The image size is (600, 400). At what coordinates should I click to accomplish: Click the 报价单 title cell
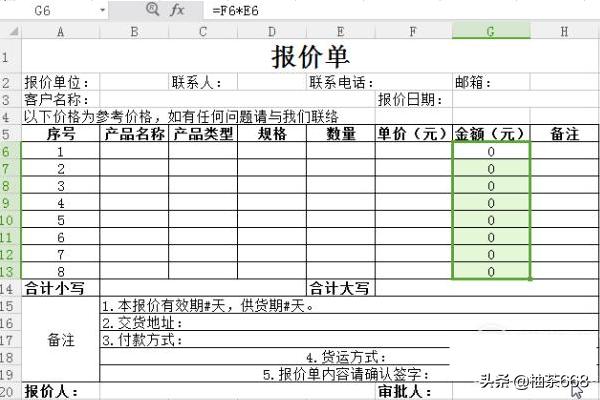coord(310,56)
